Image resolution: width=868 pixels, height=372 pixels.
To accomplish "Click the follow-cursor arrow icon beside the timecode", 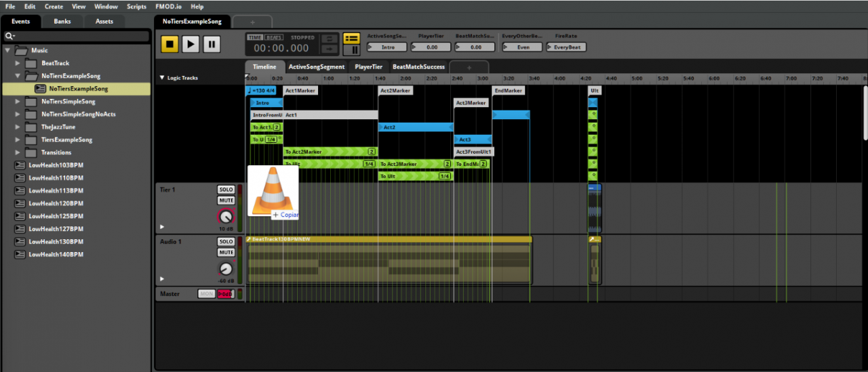I will [329, 49].
